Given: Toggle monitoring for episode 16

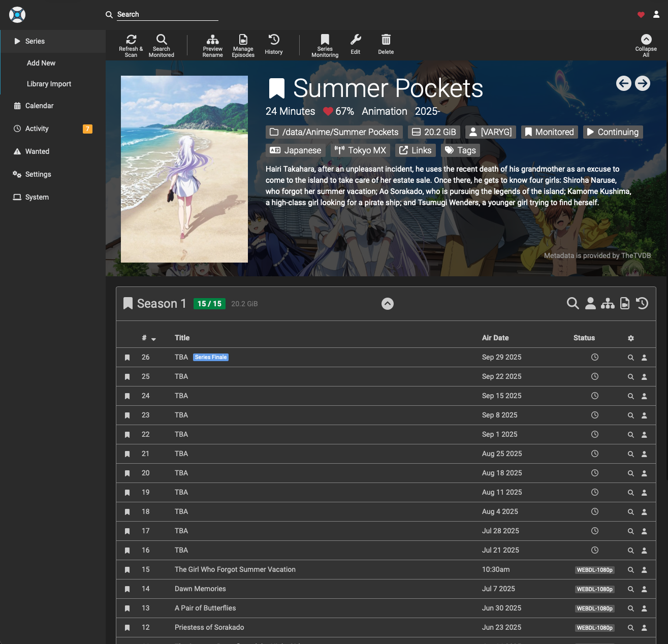Looking at the screenshot, I should pyautogui.click(x=128, y=551).
